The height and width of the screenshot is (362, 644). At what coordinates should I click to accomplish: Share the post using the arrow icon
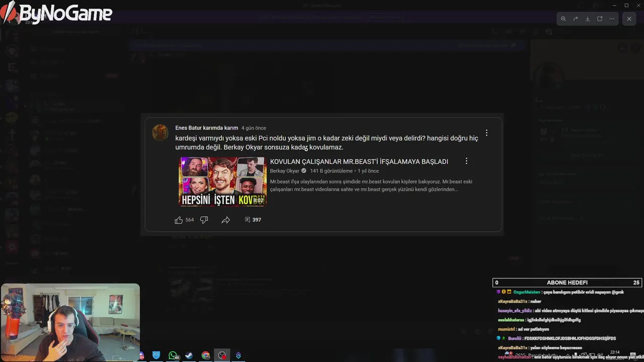pos(225,220)
